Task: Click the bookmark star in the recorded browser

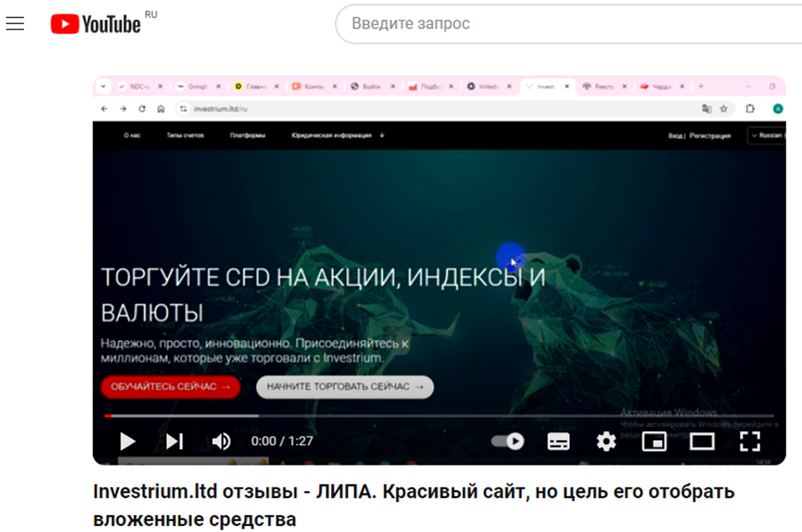Action: pyautogui.click(x=724, y=108)
